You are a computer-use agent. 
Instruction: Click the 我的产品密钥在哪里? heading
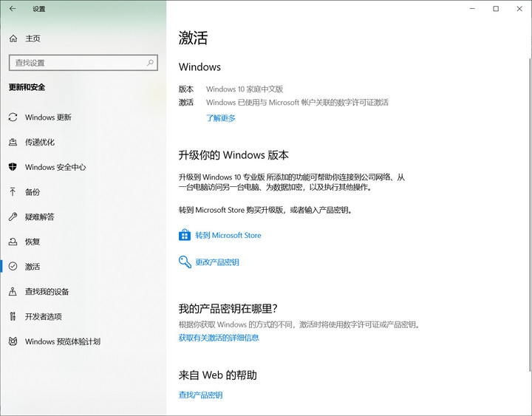point(228,308)
